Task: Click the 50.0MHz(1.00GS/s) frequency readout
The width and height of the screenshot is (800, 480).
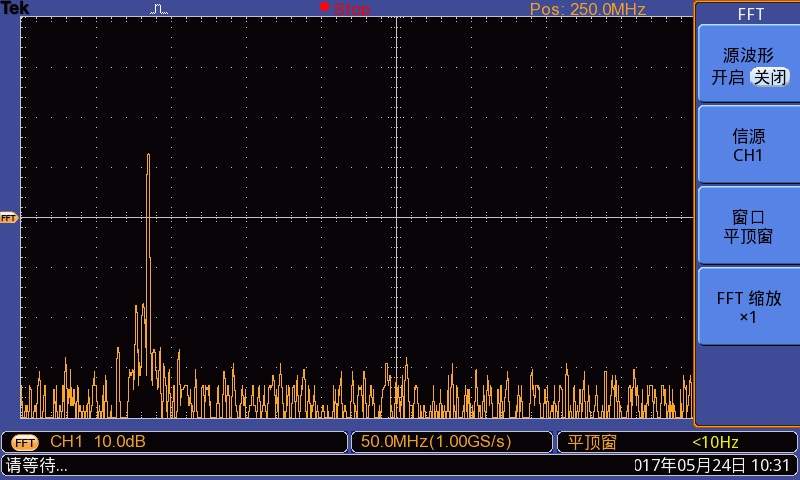Action: coord(436,441)
